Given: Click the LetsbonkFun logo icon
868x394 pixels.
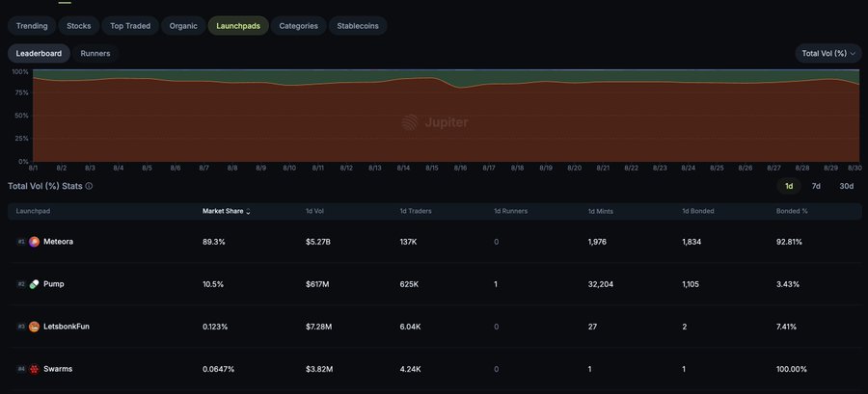Looking at the screenshot, I should coord(35,327).
